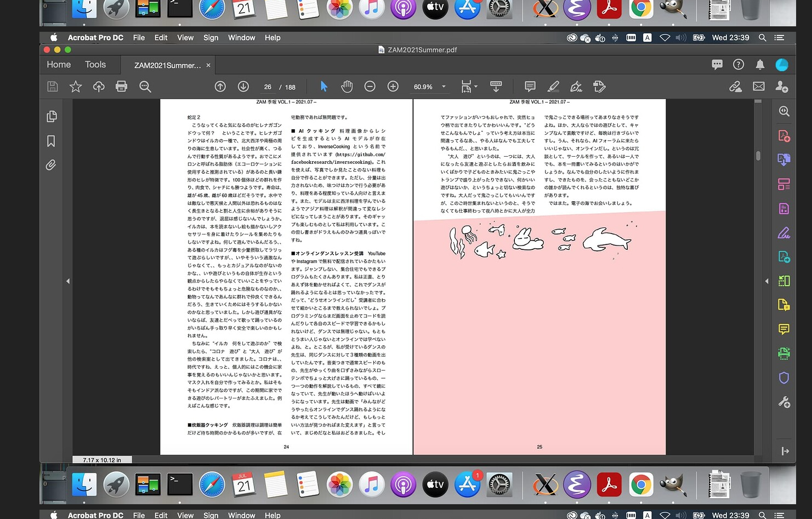The image size is (812, 519).
Task: Select the ZAM2021Summer document tab
Action: (x=168, y=65)
